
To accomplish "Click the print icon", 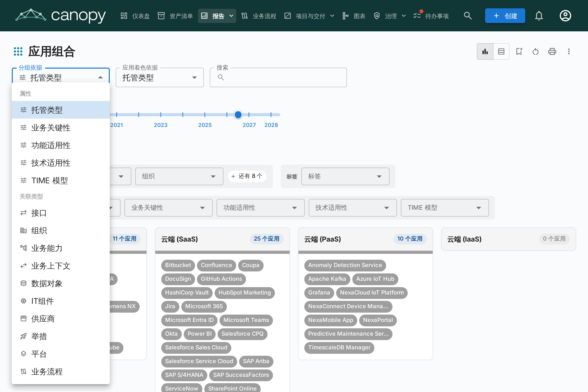I will pyautogui.click(x=552, y=51).
